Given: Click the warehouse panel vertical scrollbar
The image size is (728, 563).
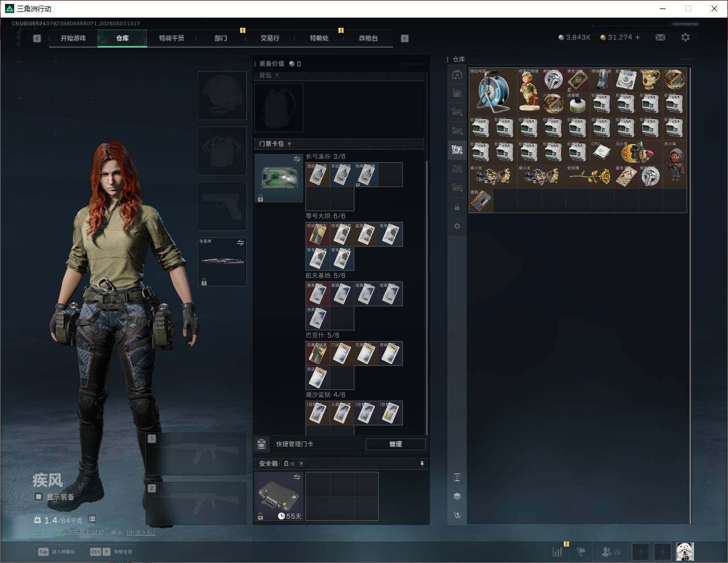Looking at the screenshot, I should 691,295.
